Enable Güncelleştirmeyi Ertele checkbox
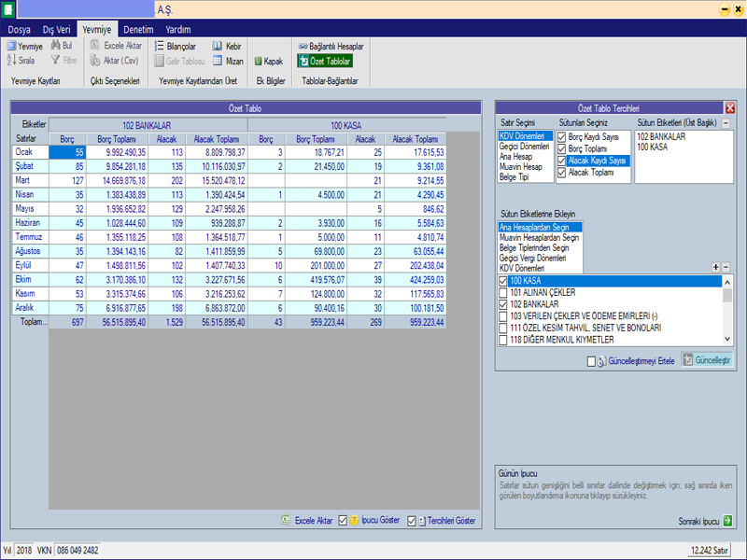This screenshot has height=560, width=747. pyautogui.click(x=591, y=361)
